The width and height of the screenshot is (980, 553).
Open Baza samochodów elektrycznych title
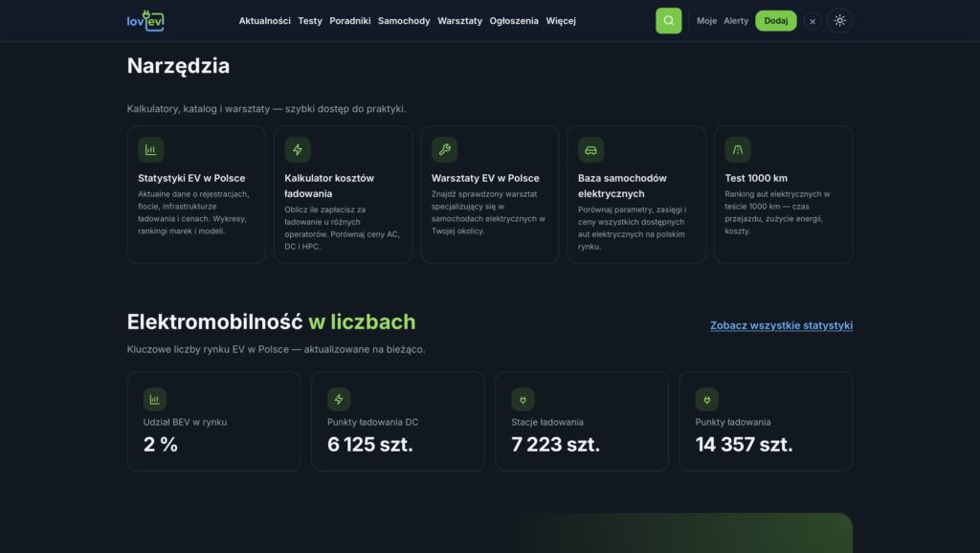coord(622,186)
